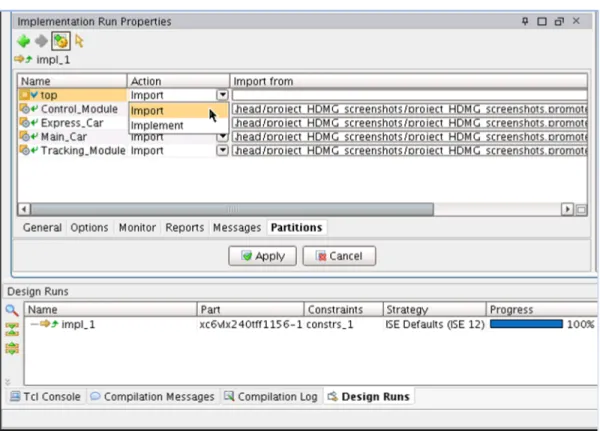Open the Monitor tab
The width and height of the screenshot is (600, 431).
(x=137, y=227)
